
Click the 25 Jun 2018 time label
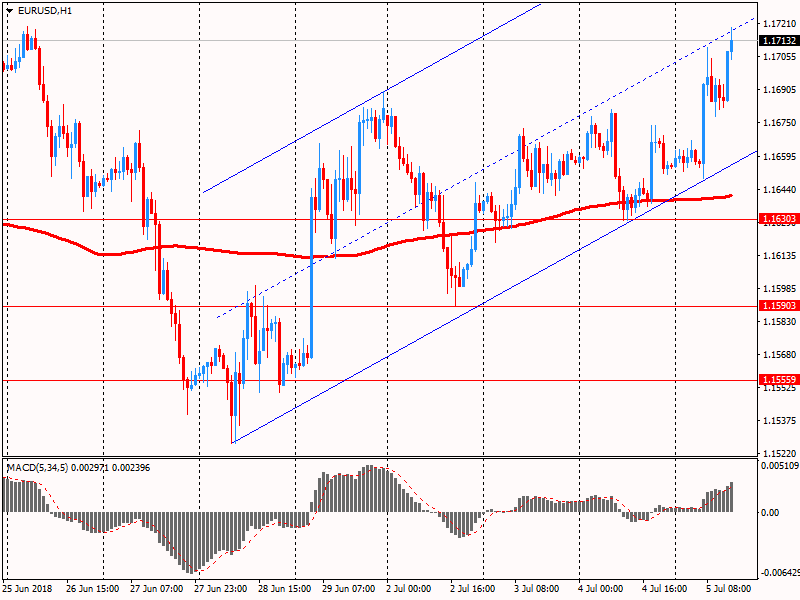click(27, 589)
